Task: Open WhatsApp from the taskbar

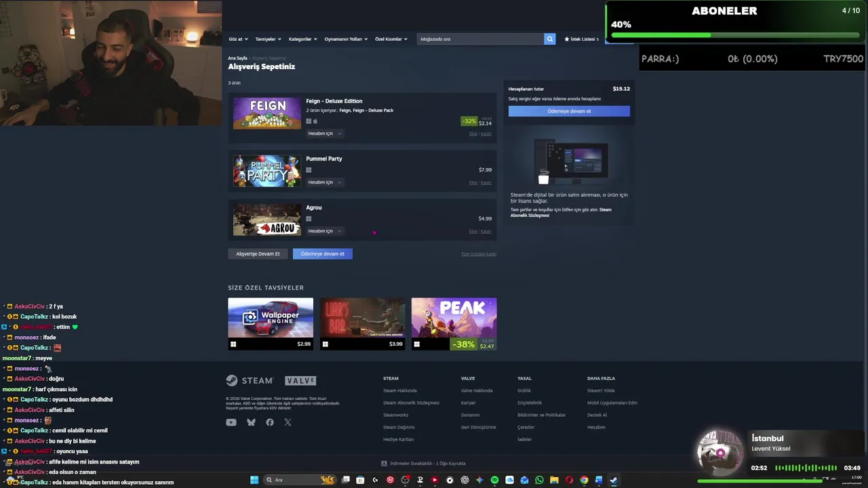Action: pos(539,480)
